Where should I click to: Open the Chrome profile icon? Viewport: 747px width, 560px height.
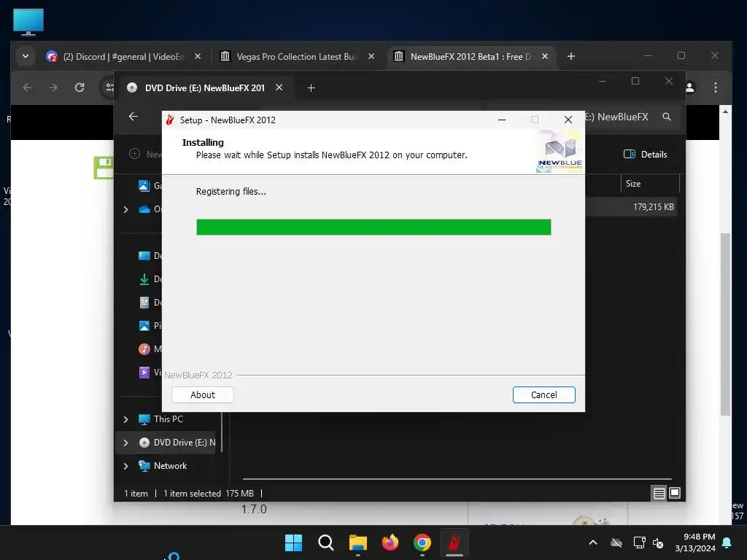pos(690,87)
